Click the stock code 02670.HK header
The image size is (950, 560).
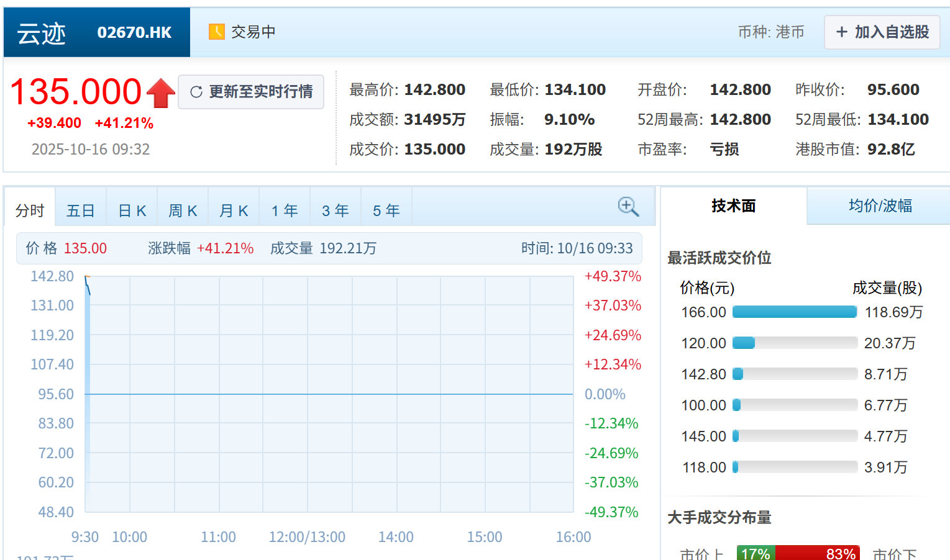[x=134, y=32]
